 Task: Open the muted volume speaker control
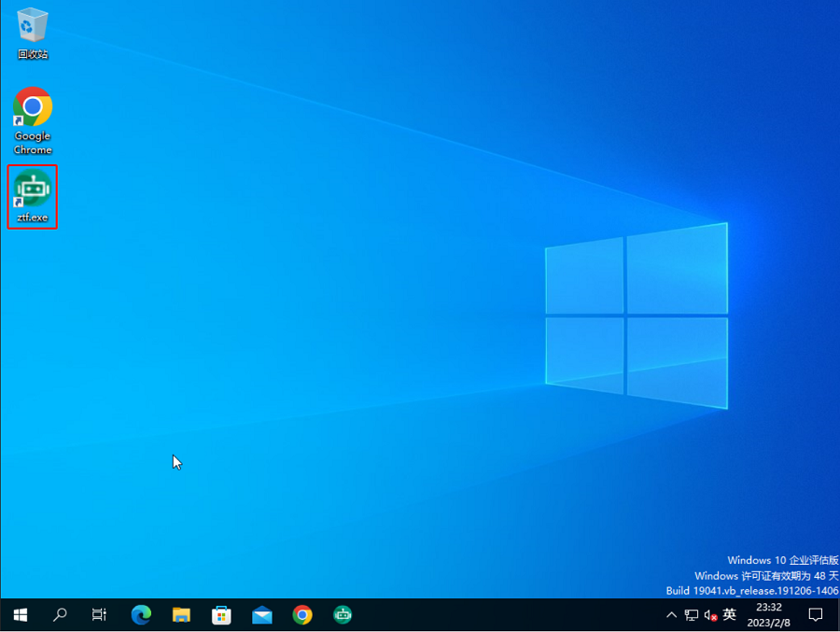710,615
